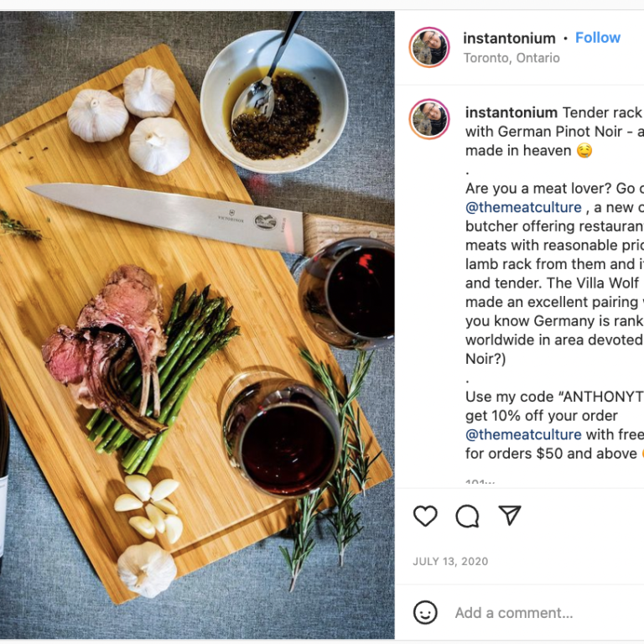Open the Toronto, Ontario location link
644x644 pixels.
(512, 58)
